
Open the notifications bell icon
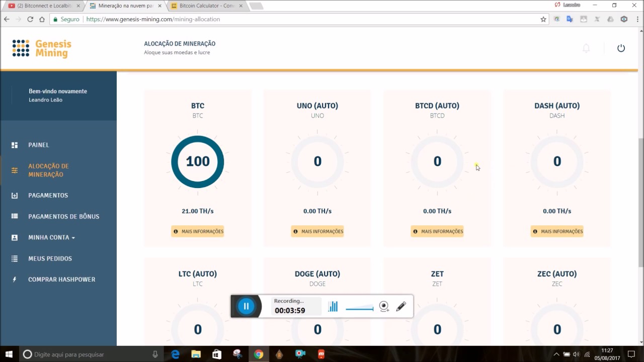click(586, 48)
